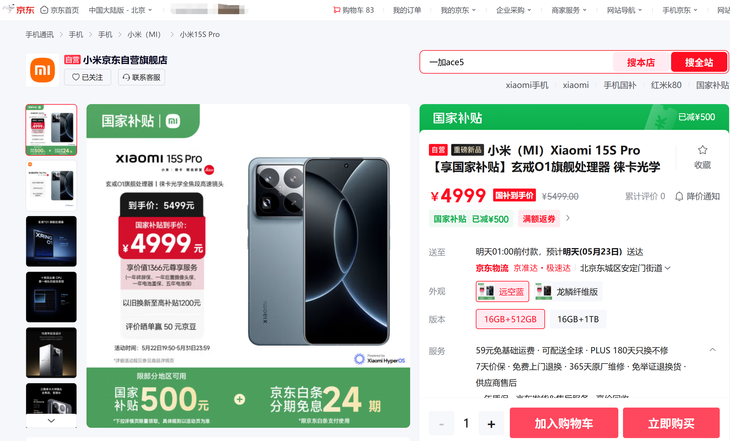Click the search input field containing 一加ace5
The width and height of the screenshot is (730, 441).
517,62
